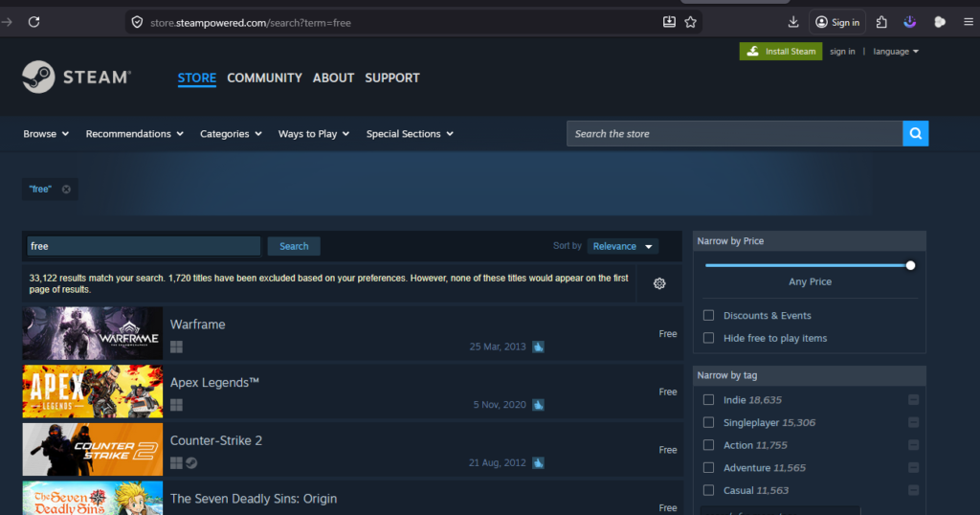Exclude the Indie tag with its minus icon

point(913,400)
